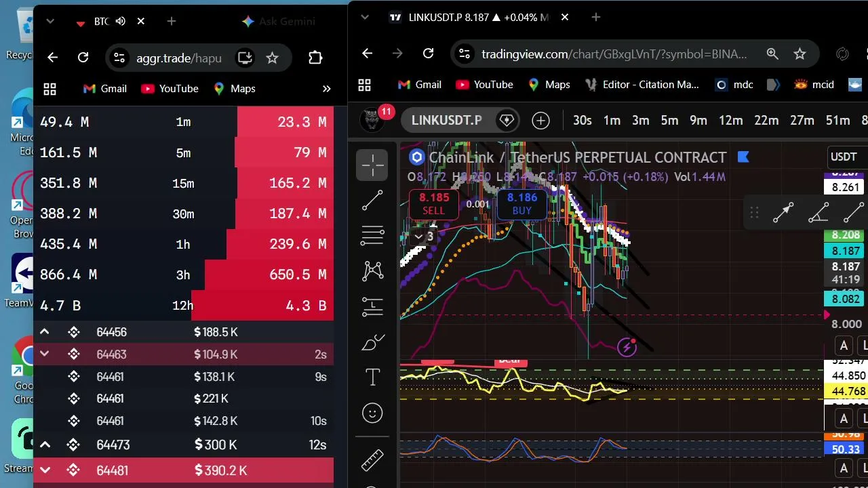This screenshot has width=868, height=488.
Task: Switch to the LINKUSDT.P TradingView tab
Action: [480, 18]
